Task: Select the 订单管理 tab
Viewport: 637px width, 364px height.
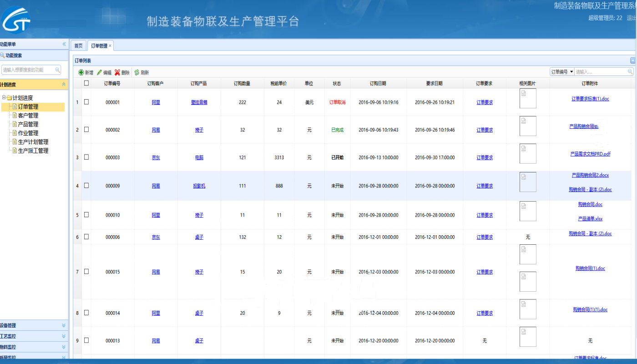Action: click(x=98, y=45)
